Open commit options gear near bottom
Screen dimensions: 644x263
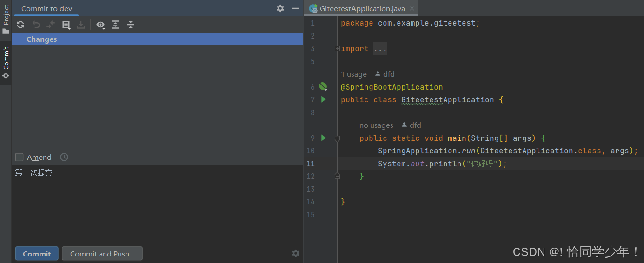[296, 253]
